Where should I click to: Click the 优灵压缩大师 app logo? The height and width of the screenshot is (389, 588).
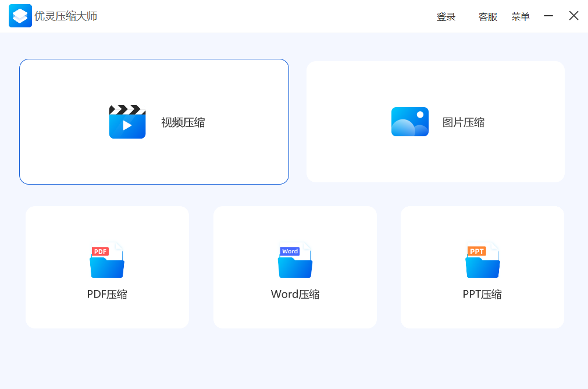point(20,16)
